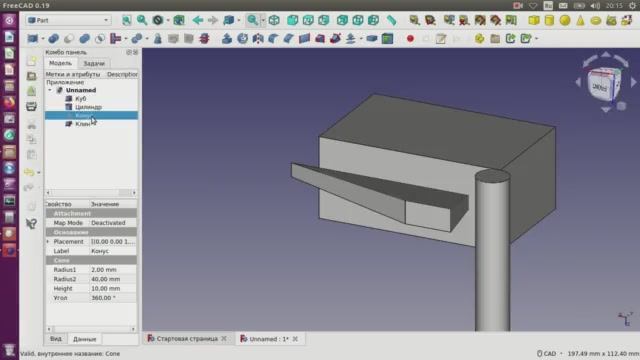The height and width of the screenshot is (360, 640).
Task: Open the Create primitives dialog icon
Action: tap(611, 20)
